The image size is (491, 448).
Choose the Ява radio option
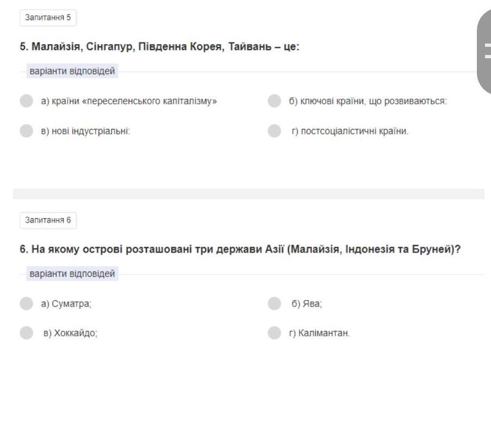274,303
